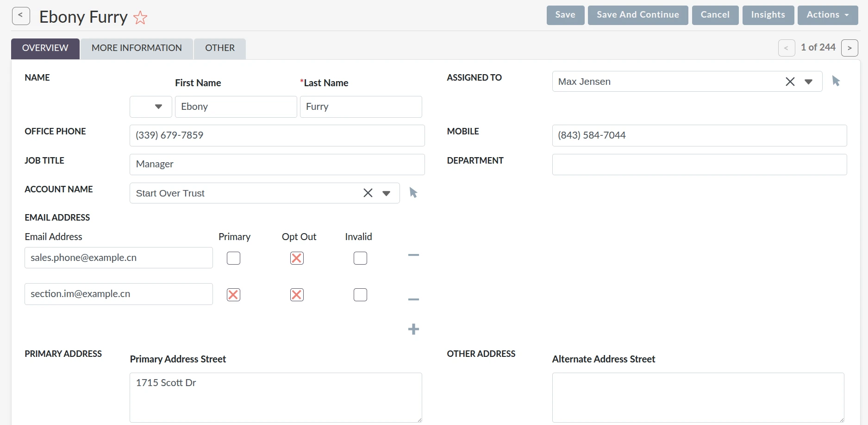Viewport: 868px width, 425px height.
Task: Remove the sales.phone@example.cn email row
Action: pyautogui.click(x=413, y=255)
